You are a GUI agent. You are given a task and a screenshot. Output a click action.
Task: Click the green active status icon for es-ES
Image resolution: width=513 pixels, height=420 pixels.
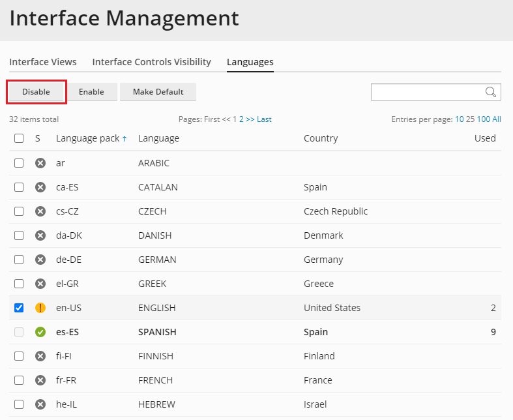click(x=40, y=332)
